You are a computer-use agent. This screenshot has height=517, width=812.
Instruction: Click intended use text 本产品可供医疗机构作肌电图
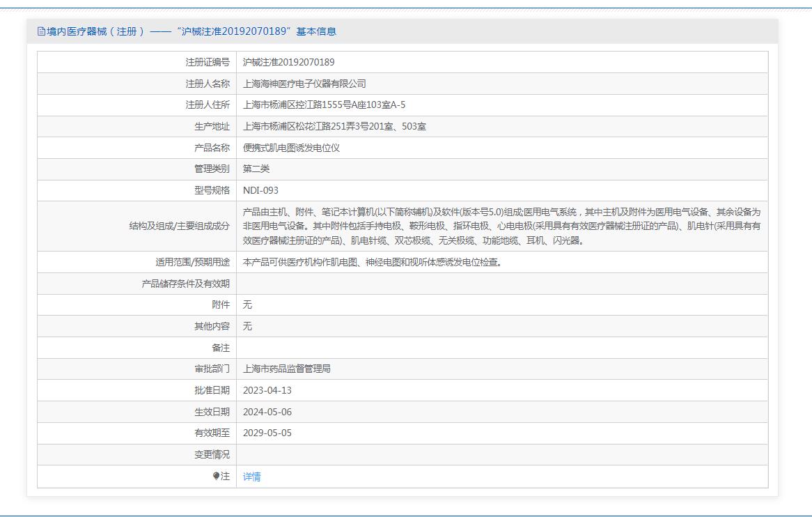pyautogui.click(x=372, y=263)
